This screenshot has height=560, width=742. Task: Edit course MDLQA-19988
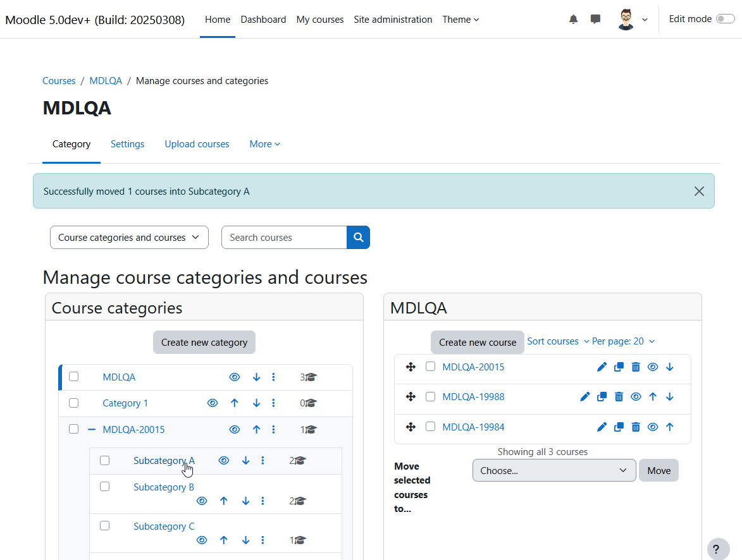[585, 397]
